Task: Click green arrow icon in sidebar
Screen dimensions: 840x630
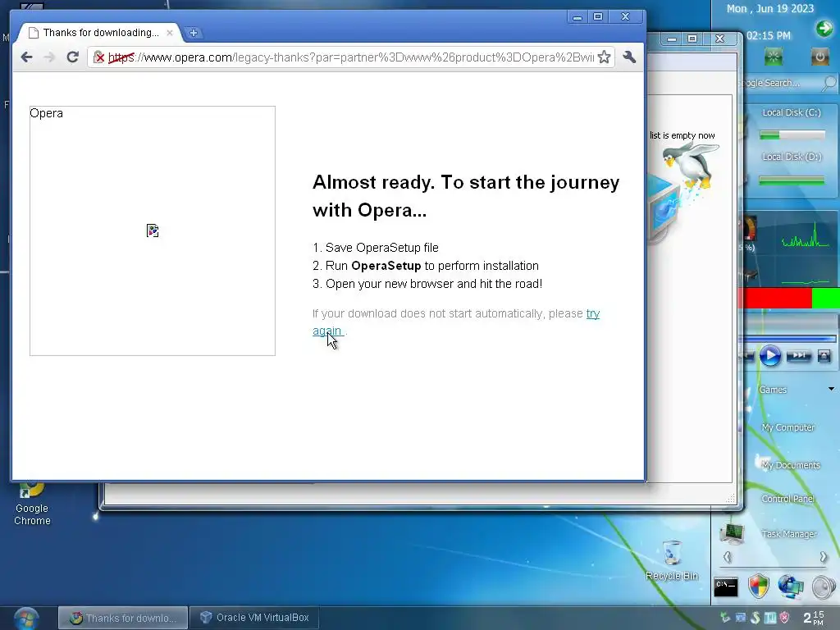Action: click(824, 27)
